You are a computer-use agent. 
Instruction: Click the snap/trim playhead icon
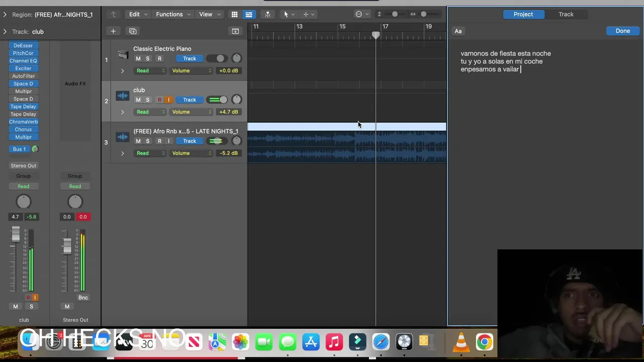click(x=268, y=14)
